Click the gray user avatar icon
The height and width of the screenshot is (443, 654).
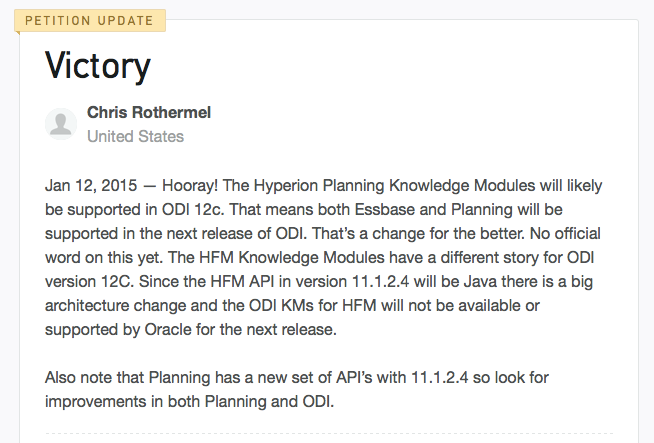[61, 124]
